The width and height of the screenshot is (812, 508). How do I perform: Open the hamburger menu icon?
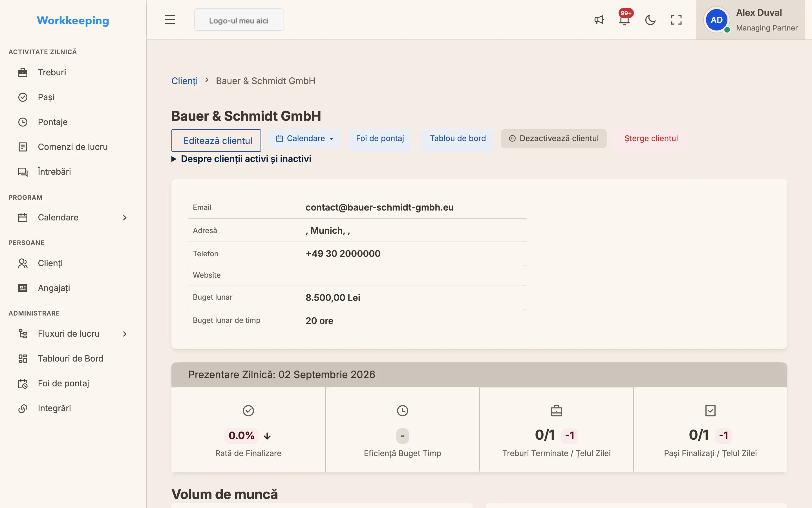pos(170,20)
